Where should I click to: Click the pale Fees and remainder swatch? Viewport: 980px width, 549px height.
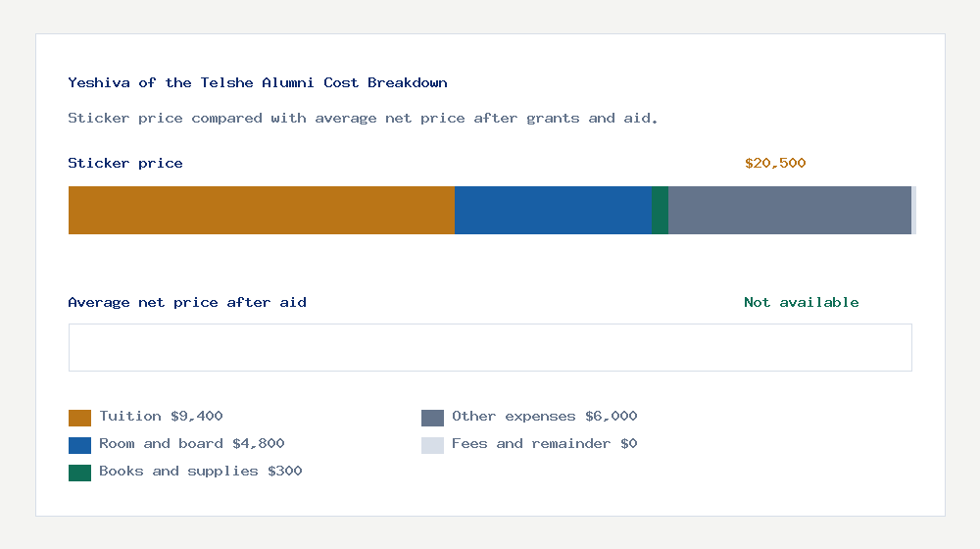432,445
